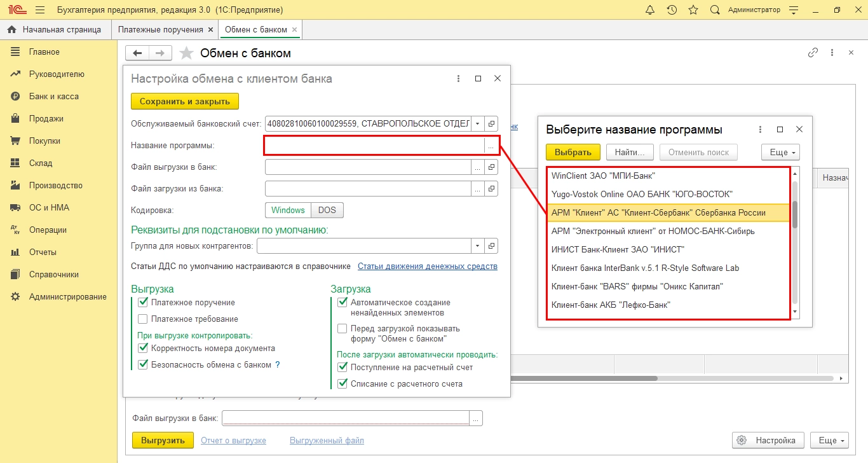The width and height of the screenshot is (868, 463).
Task: Open Склад section in sidebar
Action: coord(41,163)
